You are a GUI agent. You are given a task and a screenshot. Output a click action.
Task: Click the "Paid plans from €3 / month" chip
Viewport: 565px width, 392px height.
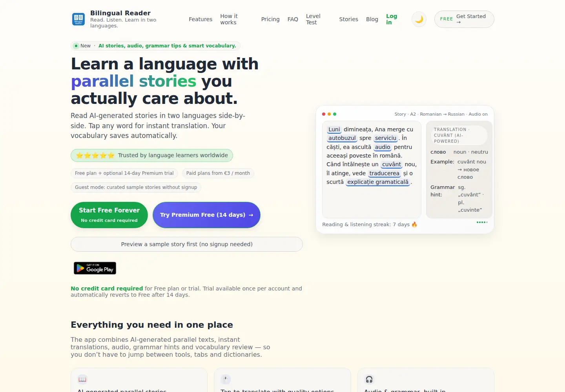[218, 173]
